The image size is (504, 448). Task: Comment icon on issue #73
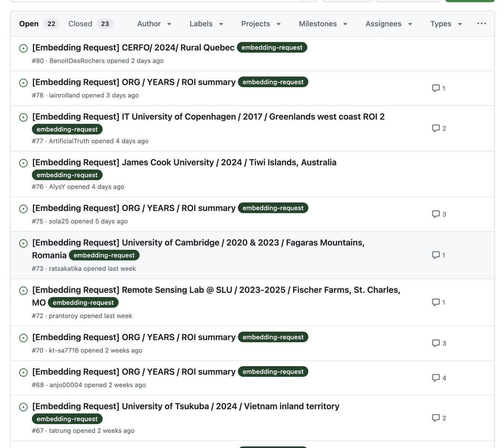click(436, 255)
